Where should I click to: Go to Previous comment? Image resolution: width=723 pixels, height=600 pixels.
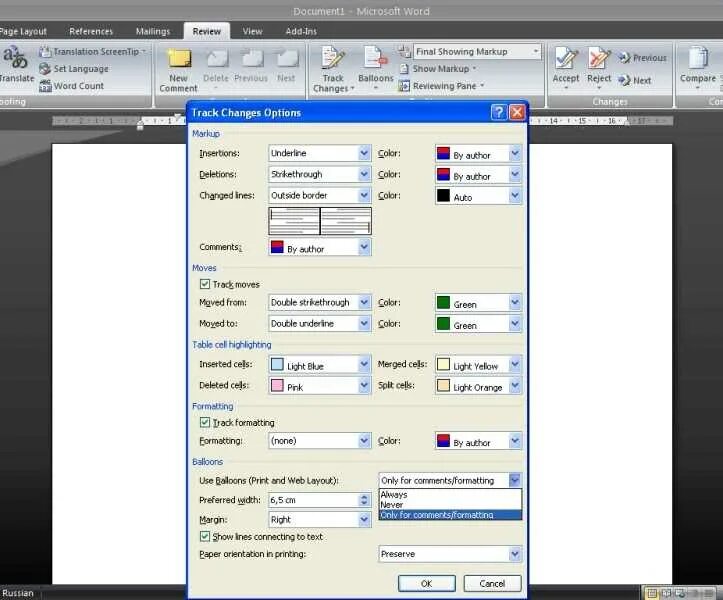pos(251,67)
